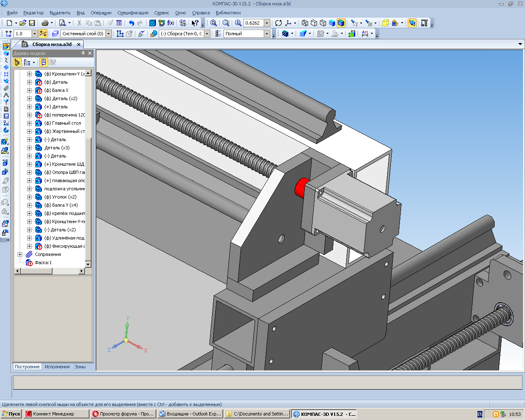Switch to wireframe display mode

[305, 23]
